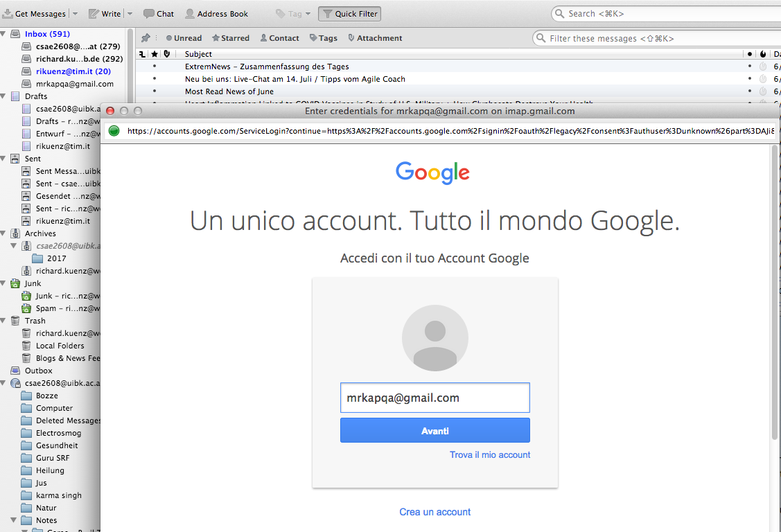Select the Gesundheit folder
The width and height of the screenshot is (781, 532).
57,445
